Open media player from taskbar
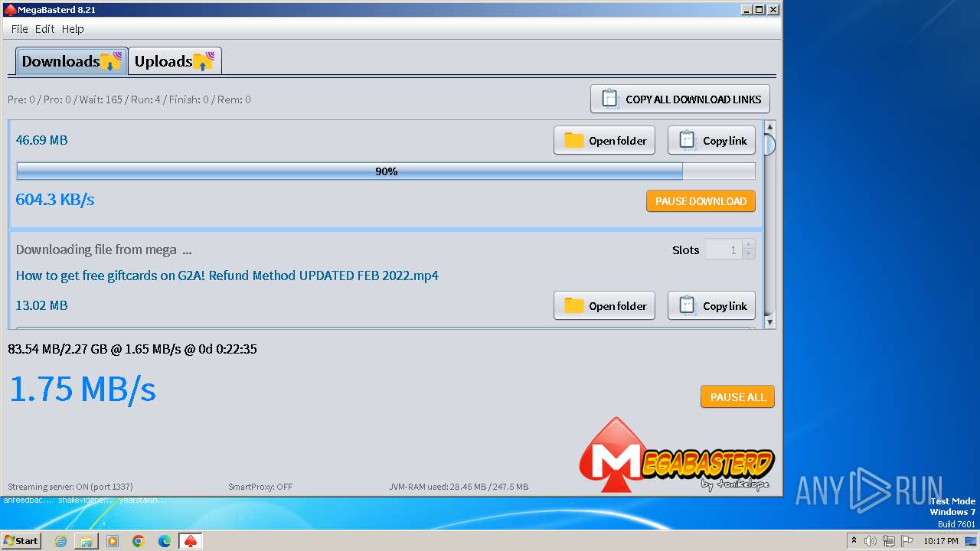 click(113, 541)
